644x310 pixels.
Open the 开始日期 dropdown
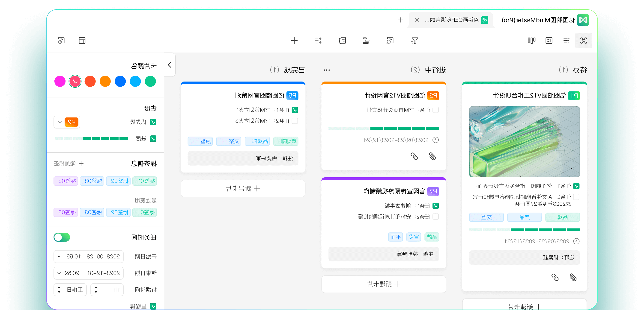[x=89, y=256]
